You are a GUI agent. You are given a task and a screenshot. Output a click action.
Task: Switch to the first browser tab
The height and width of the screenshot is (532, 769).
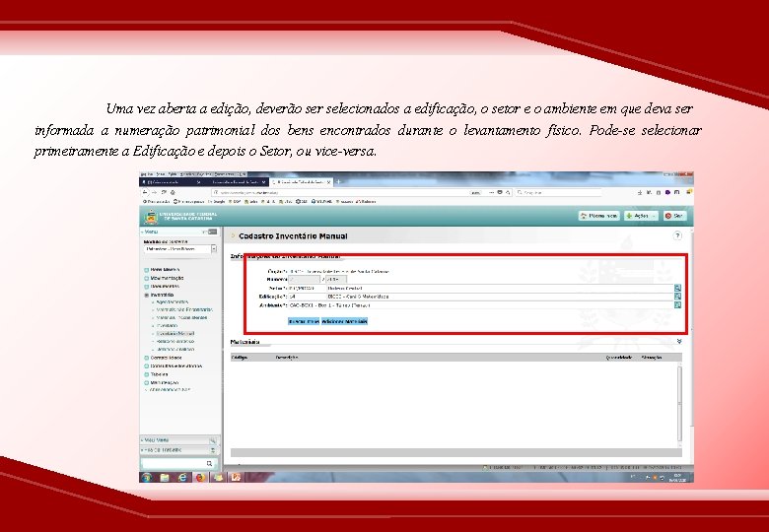pos(171,181)
